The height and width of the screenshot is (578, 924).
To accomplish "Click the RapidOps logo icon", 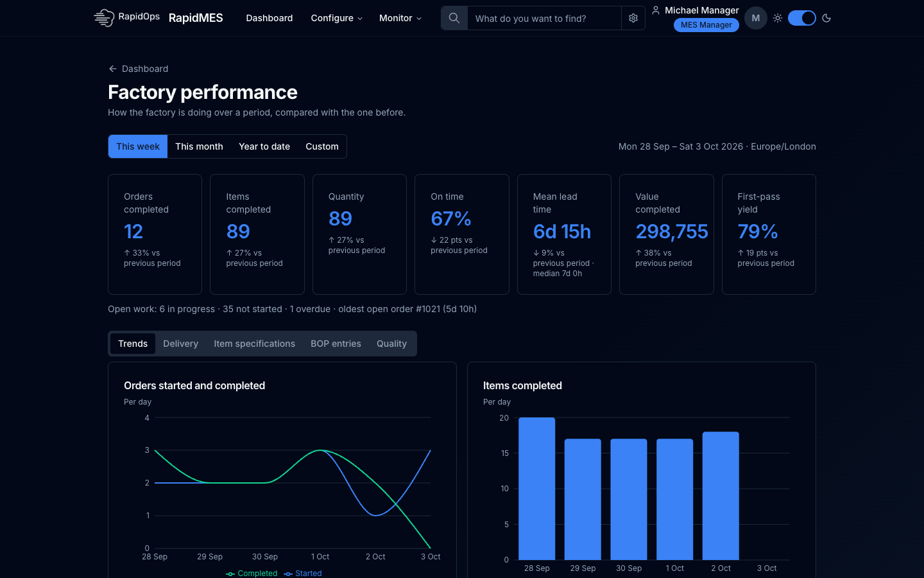I will tap(104, 18).
